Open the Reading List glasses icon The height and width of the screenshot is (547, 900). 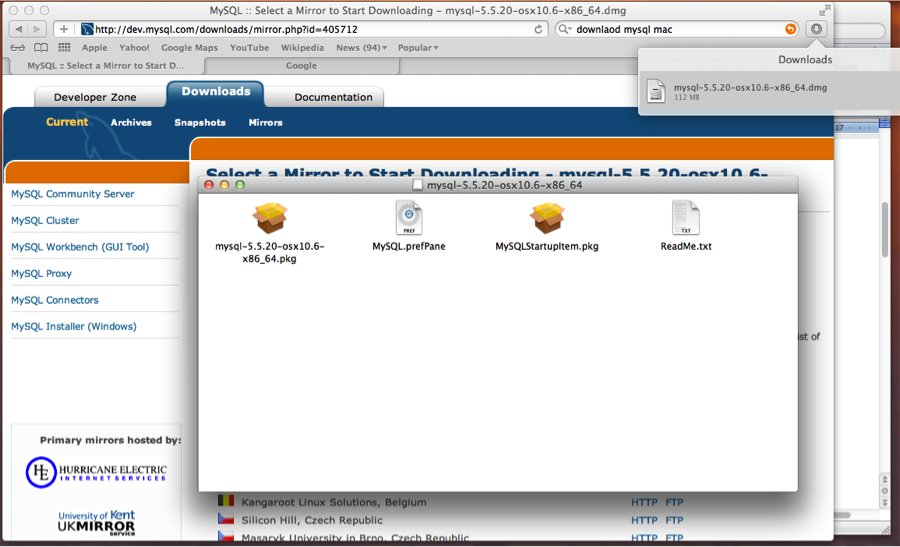(x=17, y=47)
